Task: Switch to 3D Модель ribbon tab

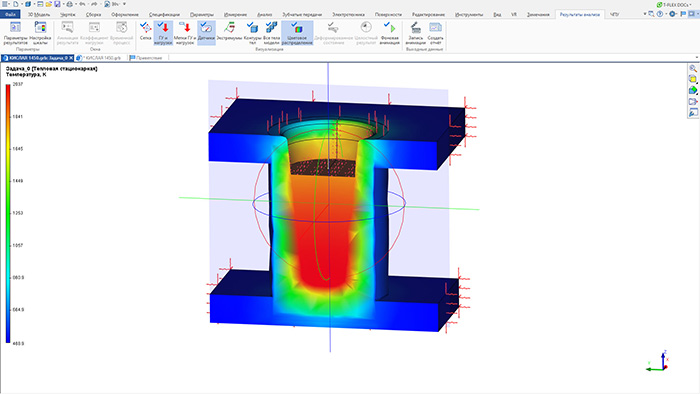Action: click(x=39, y=14)
